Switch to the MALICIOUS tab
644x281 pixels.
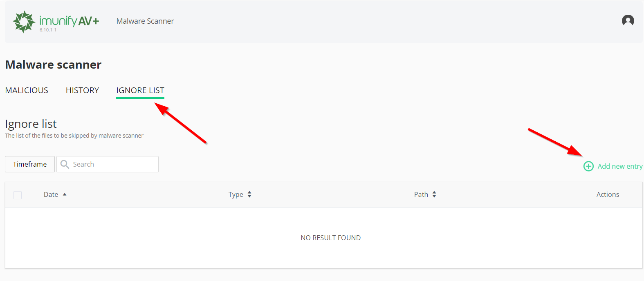click(x=27, y=90)
